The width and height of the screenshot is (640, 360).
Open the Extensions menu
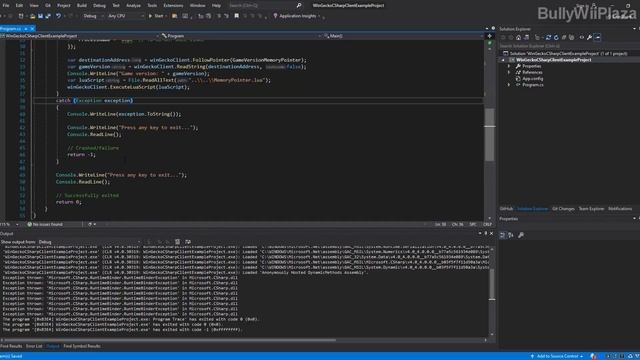(173, 5)
